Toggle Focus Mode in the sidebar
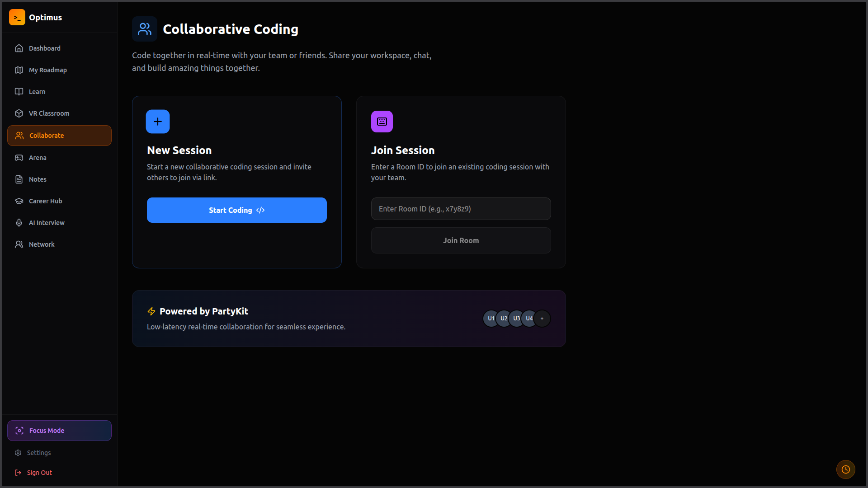Image resolution: width=868 pixels, height=488 pixels. click(x=59, y=431)
